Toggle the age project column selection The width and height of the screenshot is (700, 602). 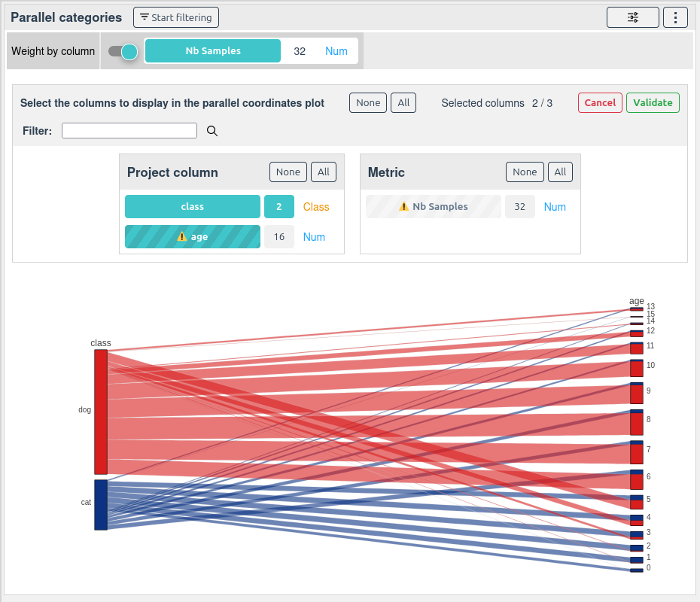coord(193,236)
